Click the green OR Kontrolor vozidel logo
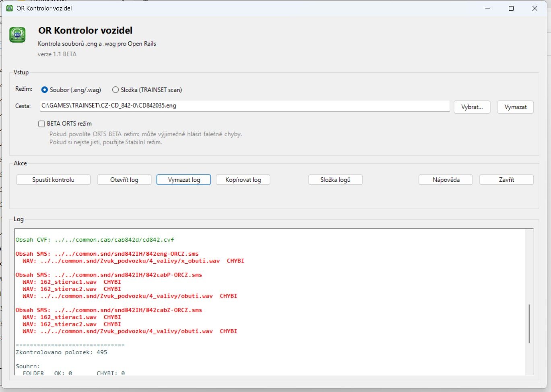Screen dimensions: 551x392 pyautogui.click(x=17, y=35)
